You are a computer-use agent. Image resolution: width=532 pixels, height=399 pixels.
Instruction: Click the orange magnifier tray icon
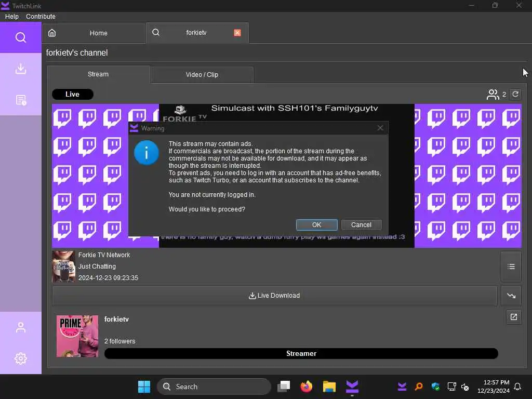point(419,387)
